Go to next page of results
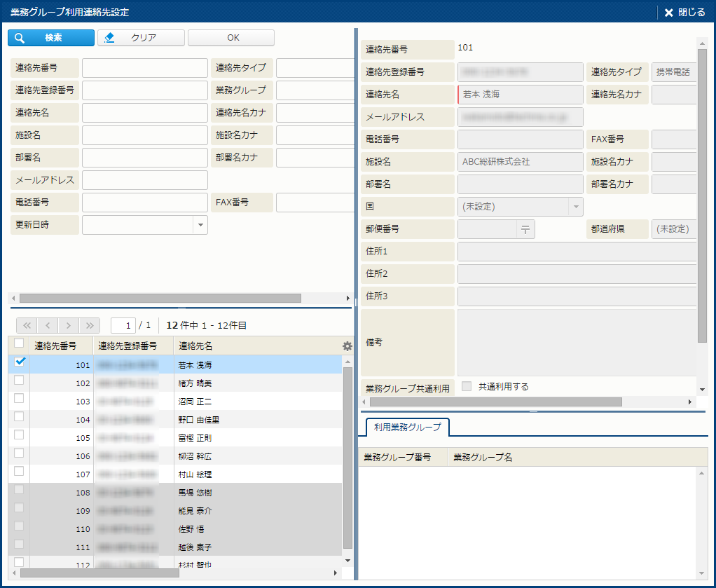716x588 pixels. (69, 325)
